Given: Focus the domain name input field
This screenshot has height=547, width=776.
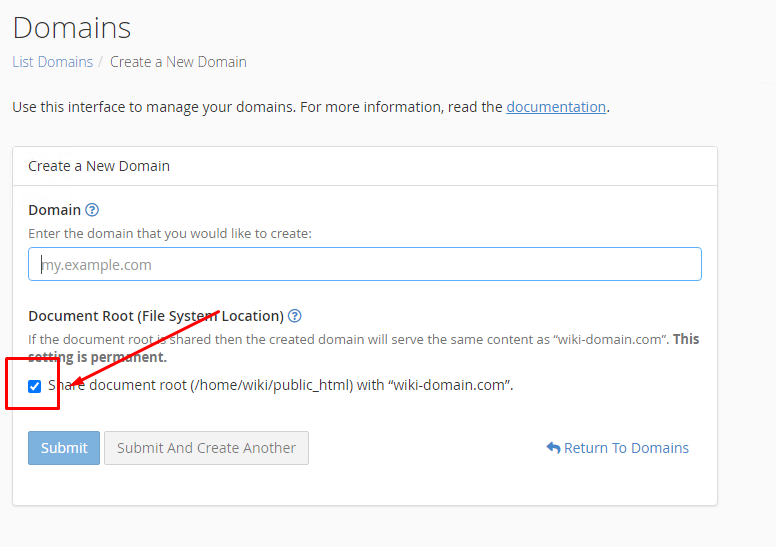Looking at the screenshot, I should (365, 265).
